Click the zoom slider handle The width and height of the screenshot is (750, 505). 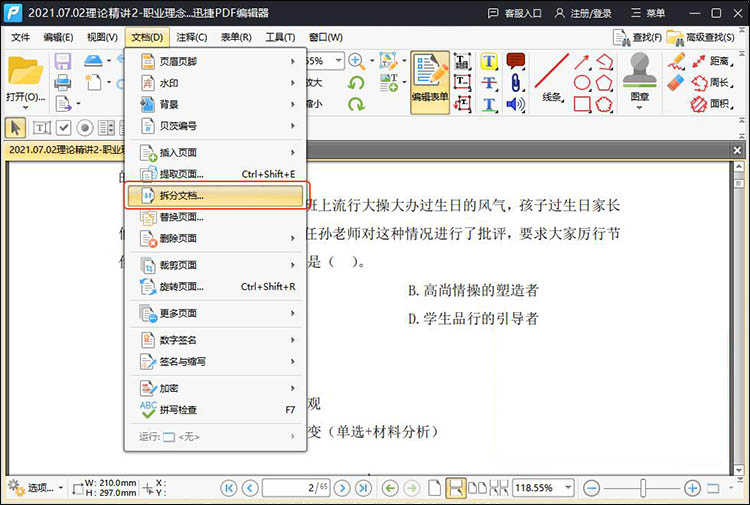coord(643,488)
